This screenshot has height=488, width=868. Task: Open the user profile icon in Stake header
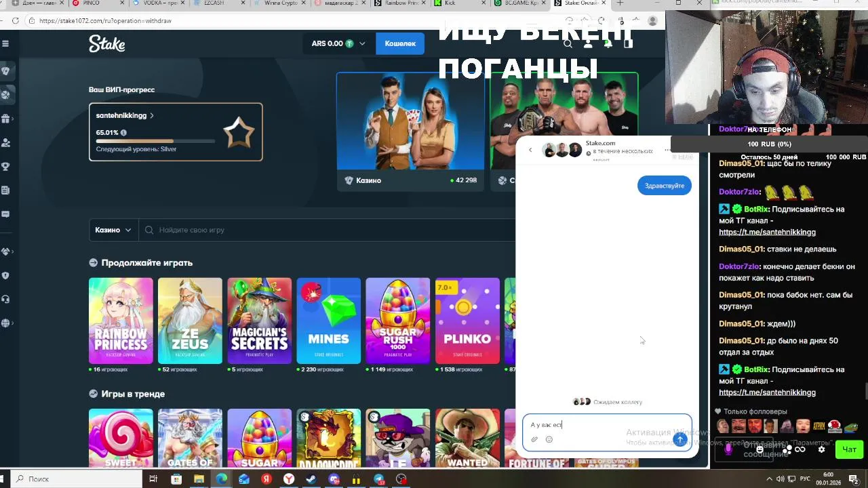[588, 43]
